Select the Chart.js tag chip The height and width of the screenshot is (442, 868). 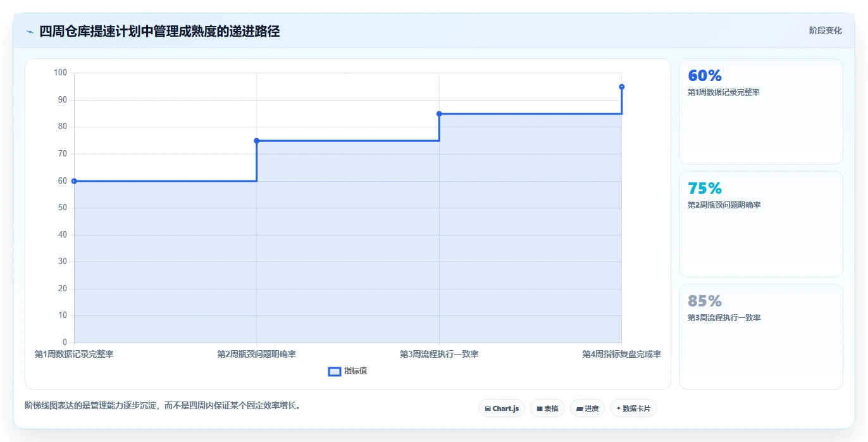[502, 408]
